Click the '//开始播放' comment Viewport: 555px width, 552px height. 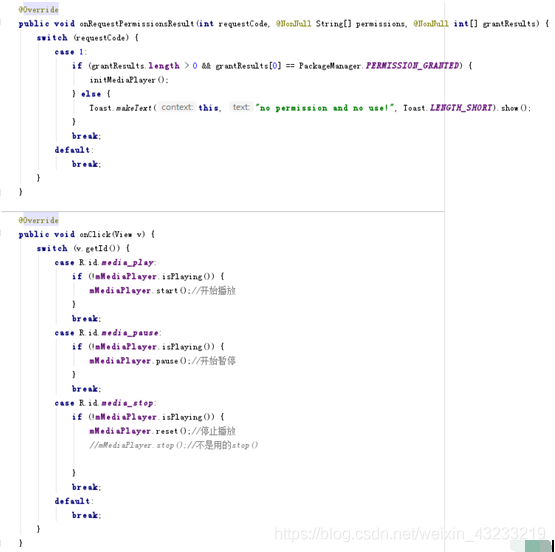coord(213,291)
